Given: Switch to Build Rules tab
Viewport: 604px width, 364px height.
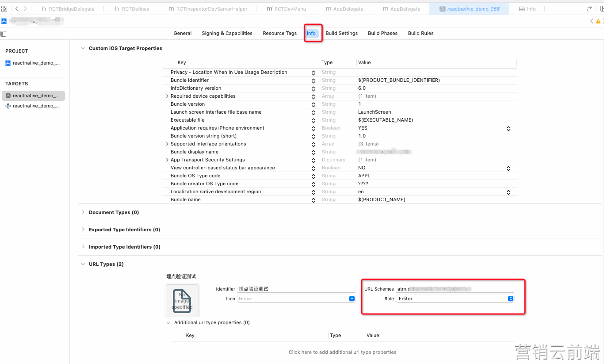Looking at the screenshot, I should coord(421,33).
